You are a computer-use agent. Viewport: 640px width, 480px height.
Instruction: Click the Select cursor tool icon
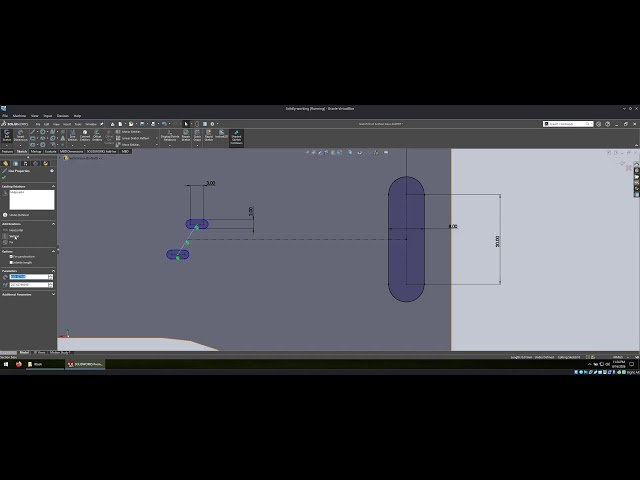pos(186,124)
